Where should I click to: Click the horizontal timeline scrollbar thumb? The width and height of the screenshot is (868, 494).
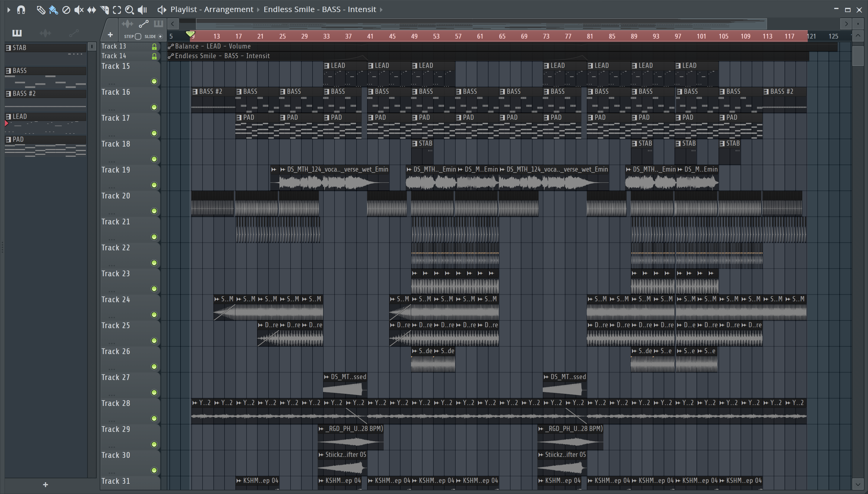tap(482, 24)
